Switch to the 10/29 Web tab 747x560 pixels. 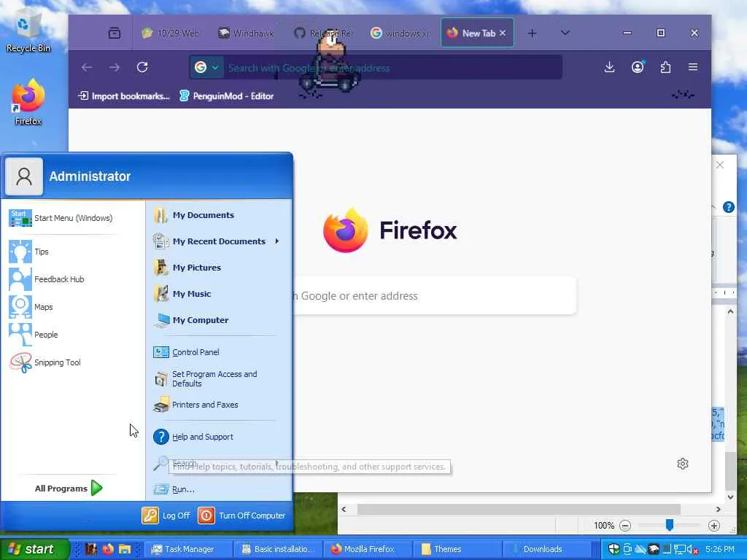click(x=171, y=34)
